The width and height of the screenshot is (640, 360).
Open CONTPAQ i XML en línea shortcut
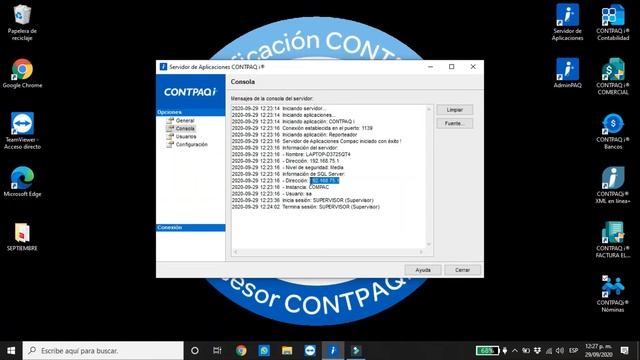tap(613, 185)
